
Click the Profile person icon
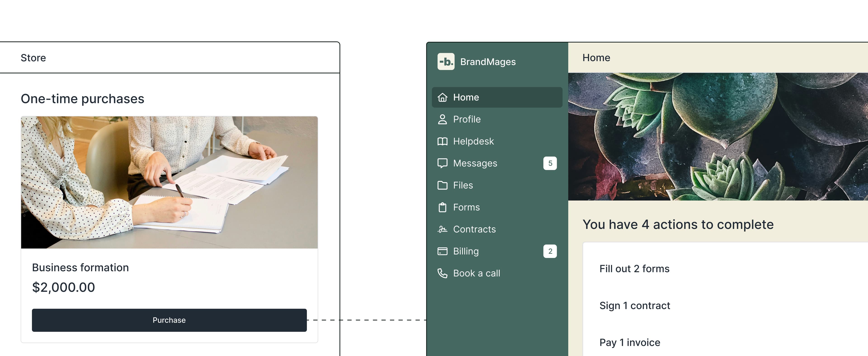pos(442,119)
